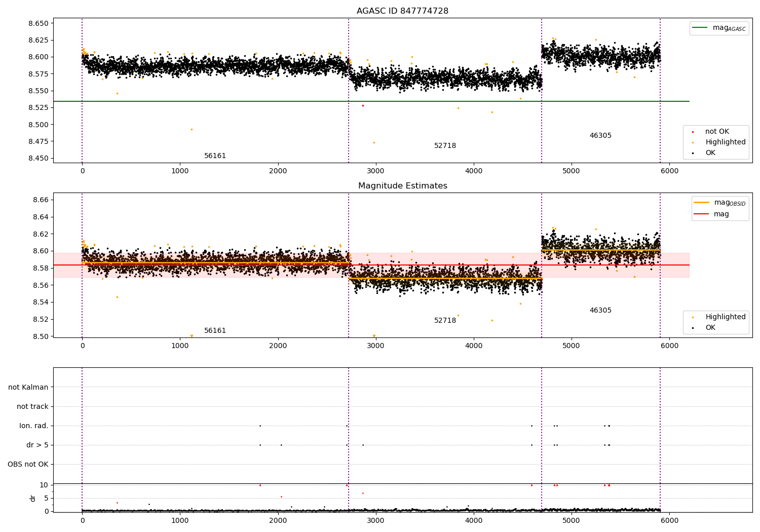
Task: Click the 8.450 y-axis tick label
Action: [39, 159]
